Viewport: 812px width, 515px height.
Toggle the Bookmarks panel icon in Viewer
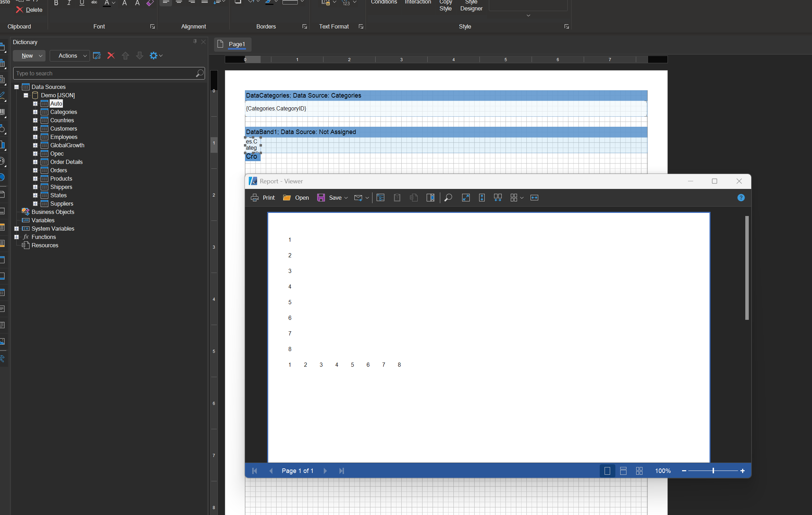pyautogui.click(x=380, y=198)
